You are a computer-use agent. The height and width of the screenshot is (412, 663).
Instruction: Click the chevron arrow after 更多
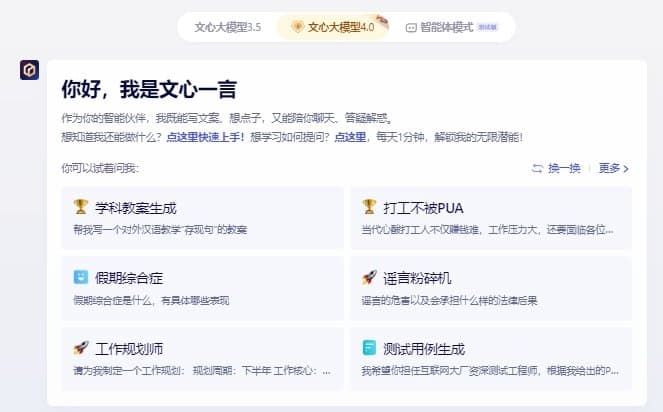click(626, 169)
